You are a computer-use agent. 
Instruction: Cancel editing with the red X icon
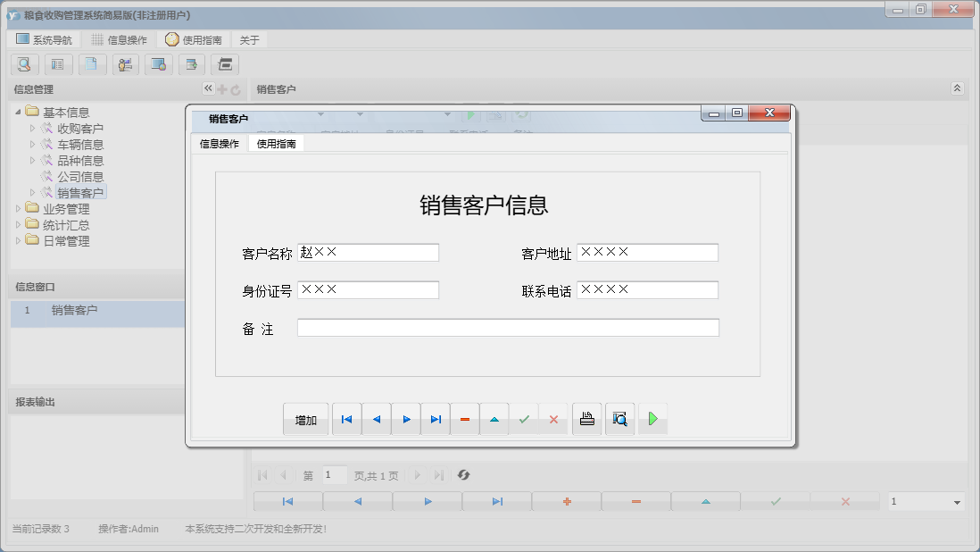(553, 418)
